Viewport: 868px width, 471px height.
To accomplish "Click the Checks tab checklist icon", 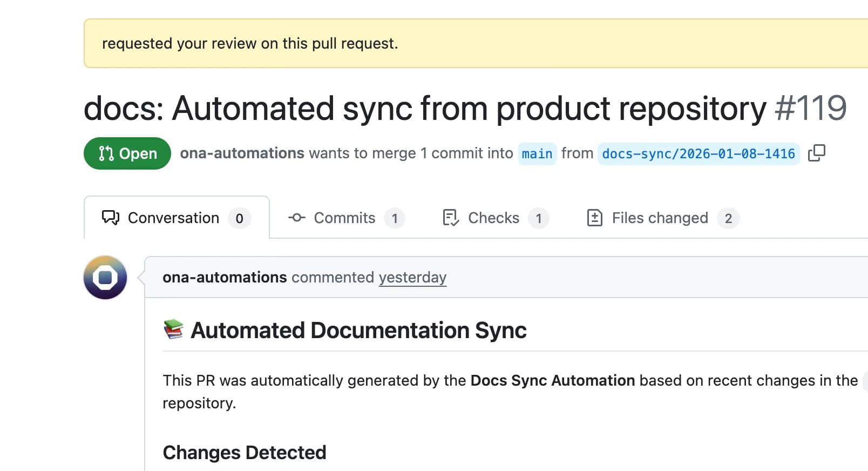I will pyautogui.click(x=451, y=218).
